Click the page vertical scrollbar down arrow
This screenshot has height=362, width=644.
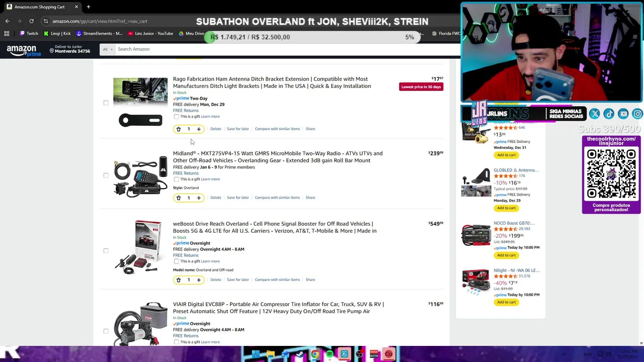click(641, 343)
